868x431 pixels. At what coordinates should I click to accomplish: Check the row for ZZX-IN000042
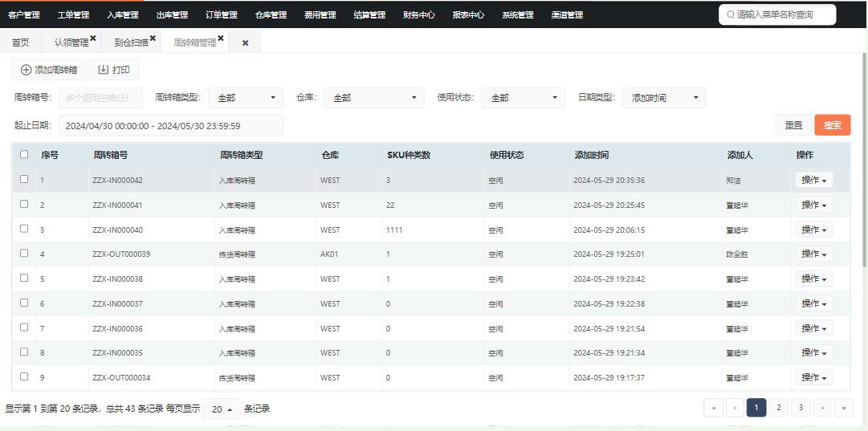(x=24, y=179)
